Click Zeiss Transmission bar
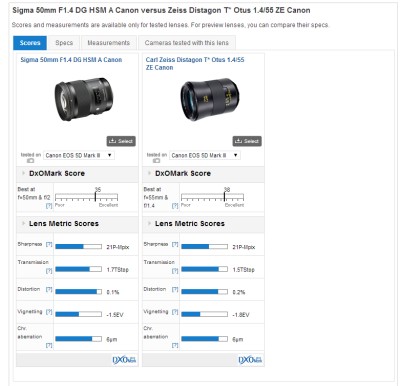Screen dimensions: 400x386 coord(204,269)
